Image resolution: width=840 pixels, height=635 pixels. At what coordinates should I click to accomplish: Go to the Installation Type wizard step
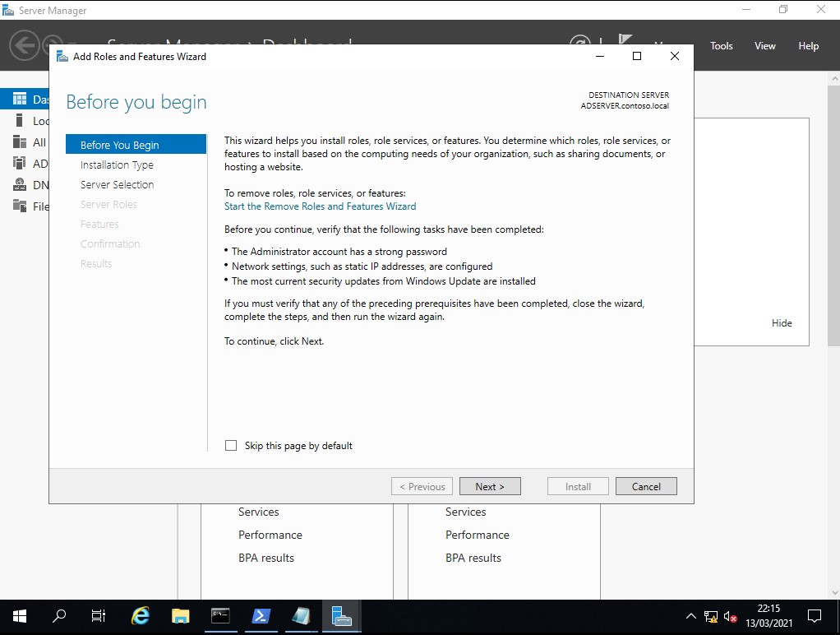click(117, 165)
